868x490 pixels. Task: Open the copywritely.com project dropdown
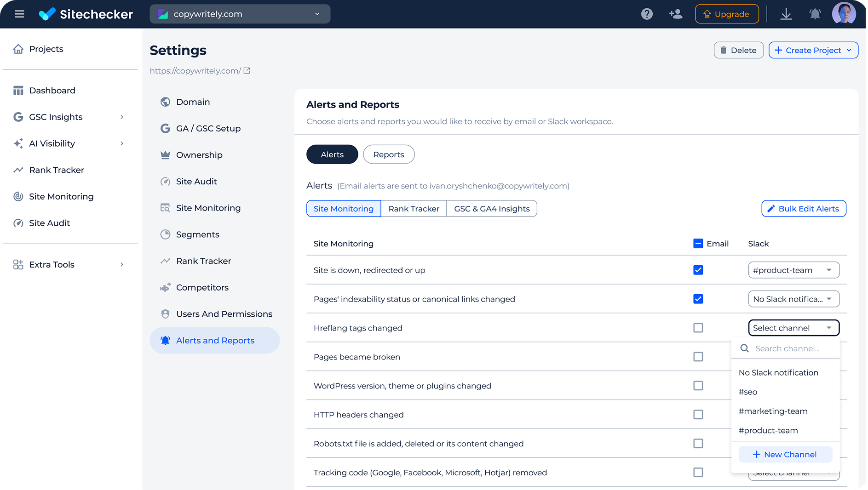(239, 14)
